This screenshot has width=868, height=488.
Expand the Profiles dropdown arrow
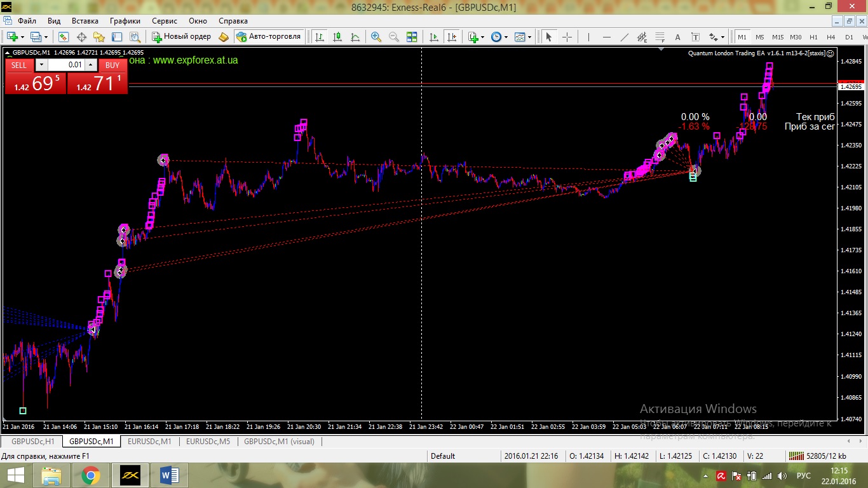pyautogui.click(x=46, y=37)
